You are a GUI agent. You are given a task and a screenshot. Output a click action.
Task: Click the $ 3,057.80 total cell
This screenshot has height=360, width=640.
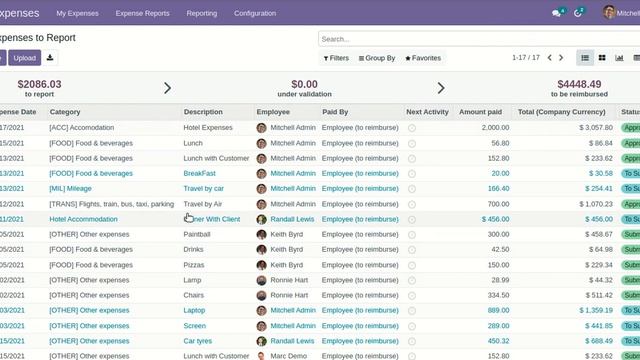[596, 128]
